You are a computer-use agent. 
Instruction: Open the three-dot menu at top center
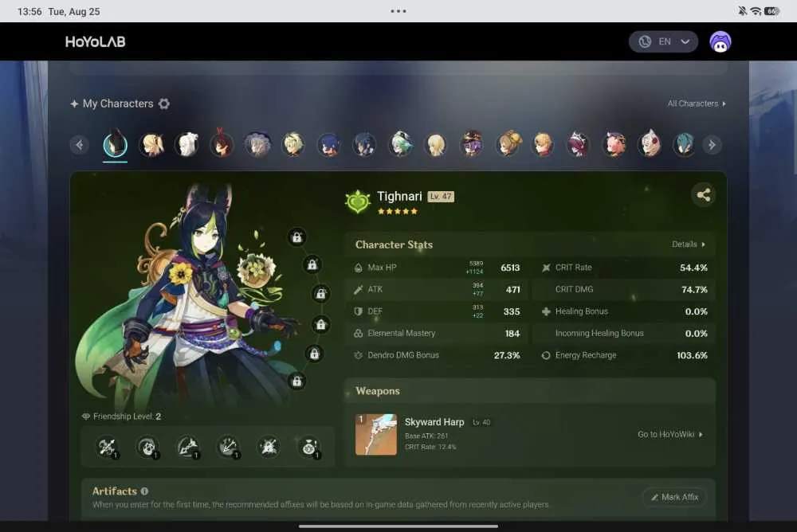pos(398,11)
